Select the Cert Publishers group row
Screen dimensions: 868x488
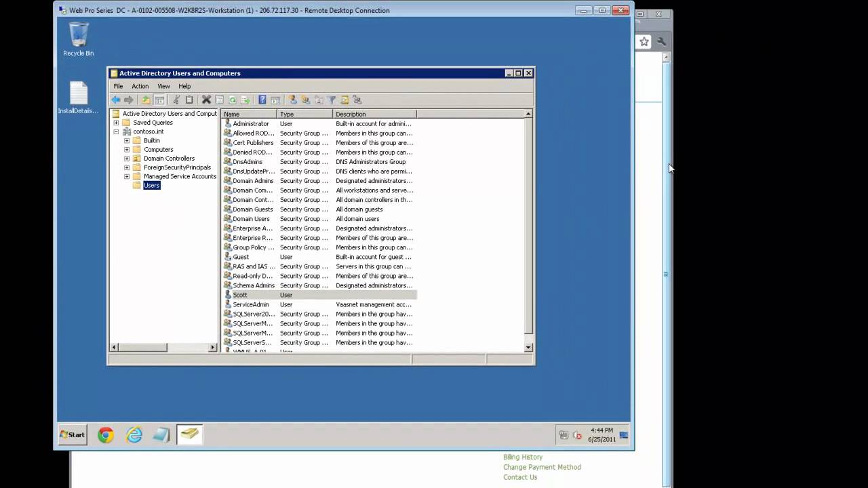(x=319, y=142)
